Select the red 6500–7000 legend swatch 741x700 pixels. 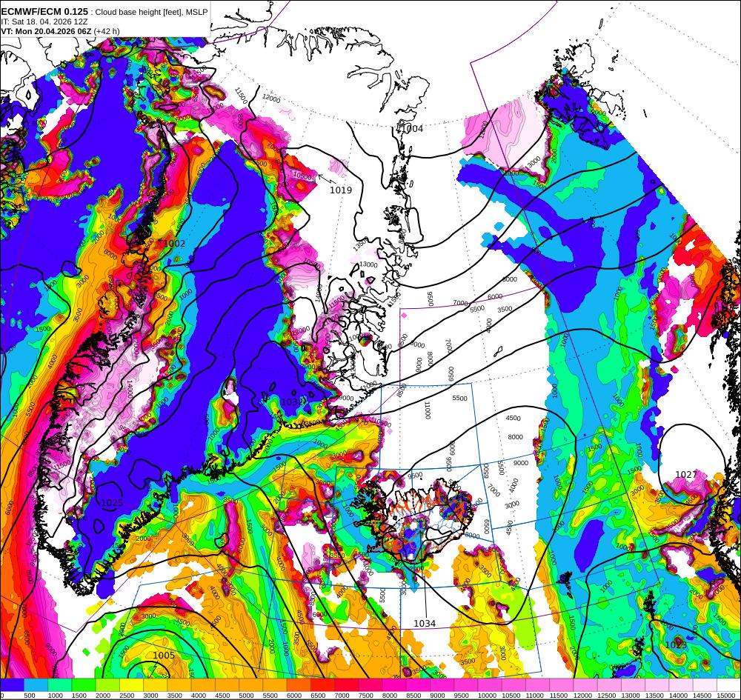[323, 685]
